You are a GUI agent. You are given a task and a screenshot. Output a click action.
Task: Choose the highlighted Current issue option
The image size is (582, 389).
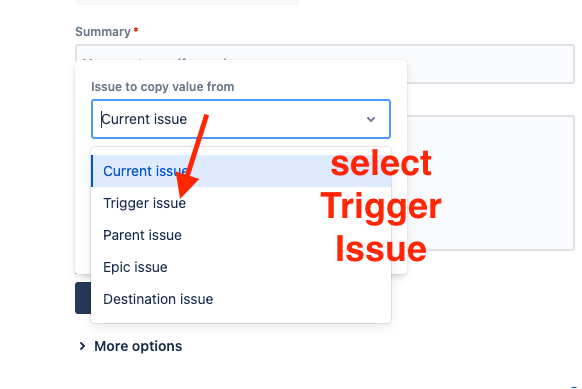[x=241, y=171]
